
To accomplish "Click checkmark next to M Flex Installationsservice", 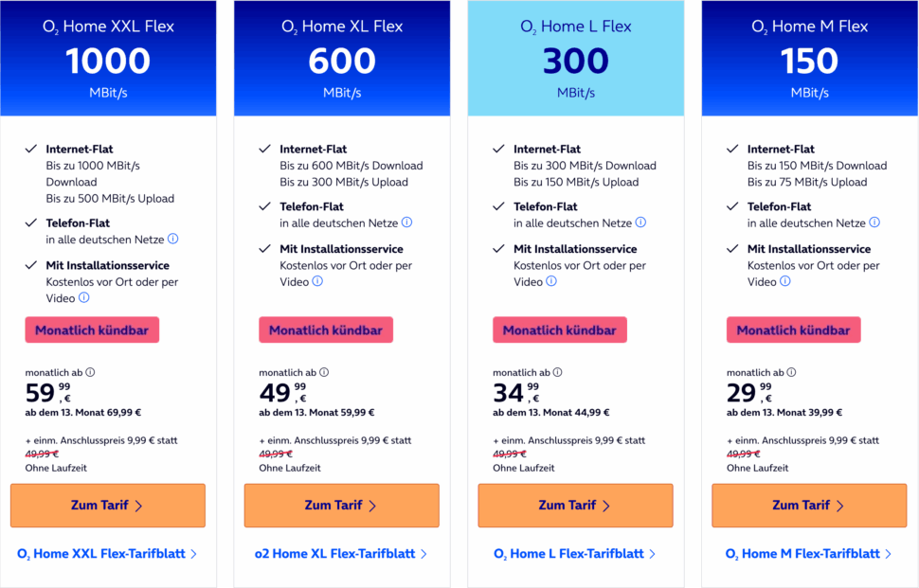I will [x=732, y=248].
